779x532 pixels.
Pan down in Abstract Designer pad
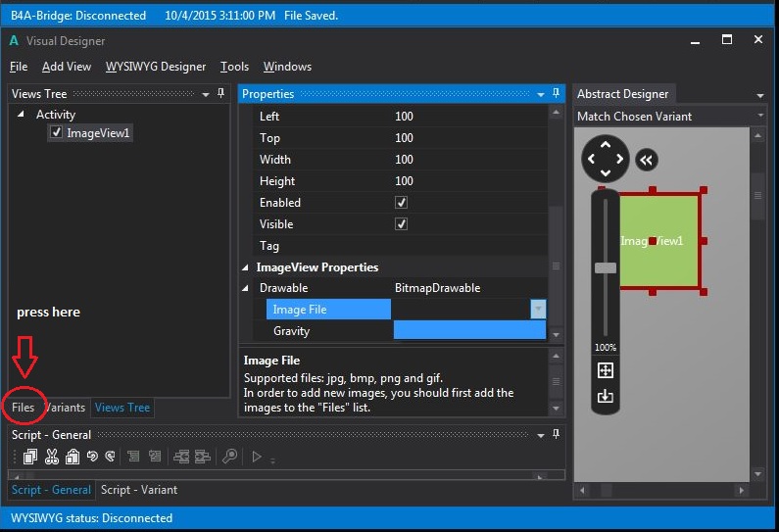click(606, 172)
